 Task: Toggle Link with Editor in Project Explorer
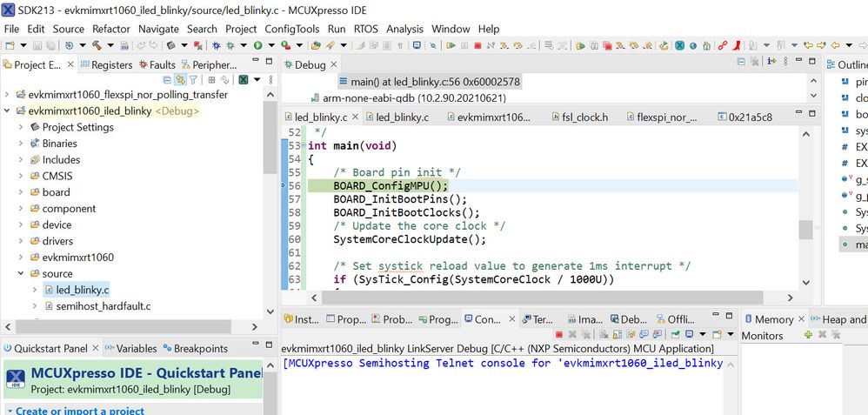click(x=180, y=80)
